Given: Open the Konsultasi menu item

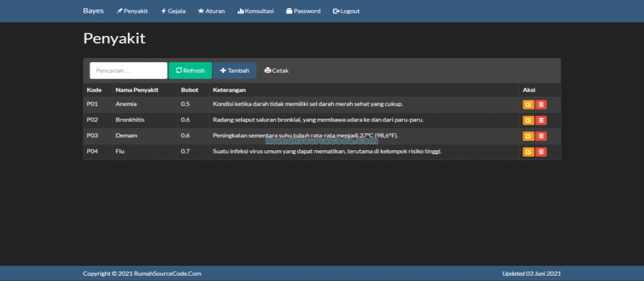Looking at the screenshot, I should point(255,11).
